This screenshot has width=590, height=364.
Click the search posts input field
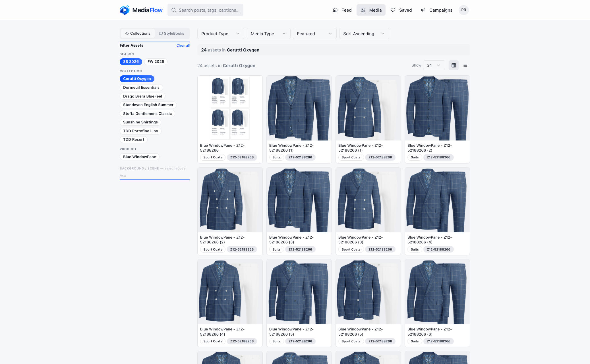[205, 10]
